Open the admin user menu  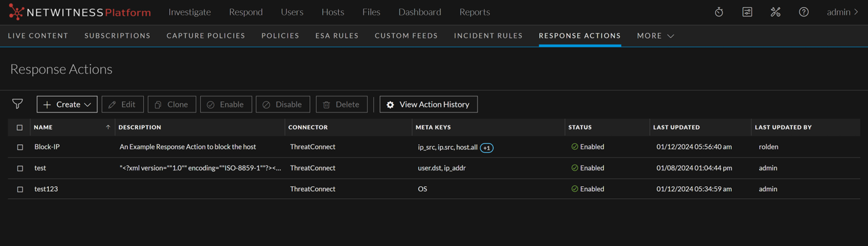pyautogui.click(x=842, y=12)
